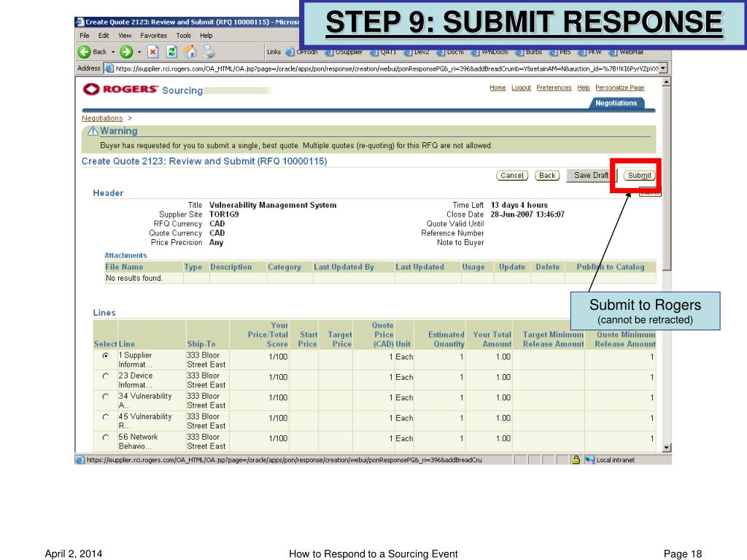This screenshot has width=747, height=560.
Task: Follow the Home link in page header
Action: [x=498, y=87]
